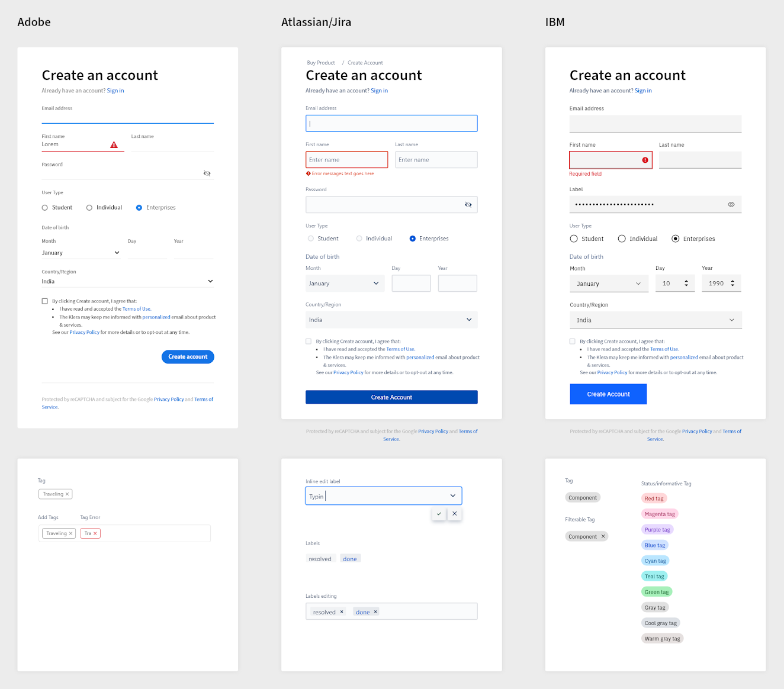Toggle password visibility eye in Atlassian form
This screenshot has height=689, width=784.
pyautogui.click(x=468, y=205)
